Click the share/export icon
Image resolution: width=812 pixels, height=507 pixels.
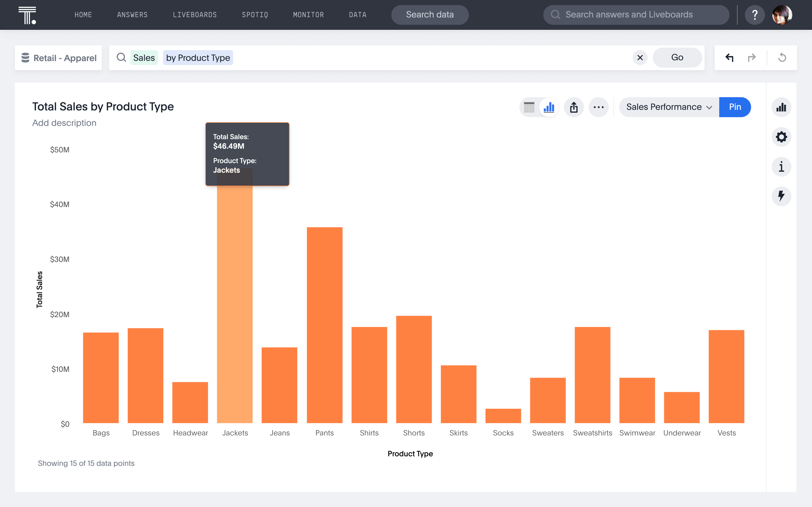click(x=574, y=107)
